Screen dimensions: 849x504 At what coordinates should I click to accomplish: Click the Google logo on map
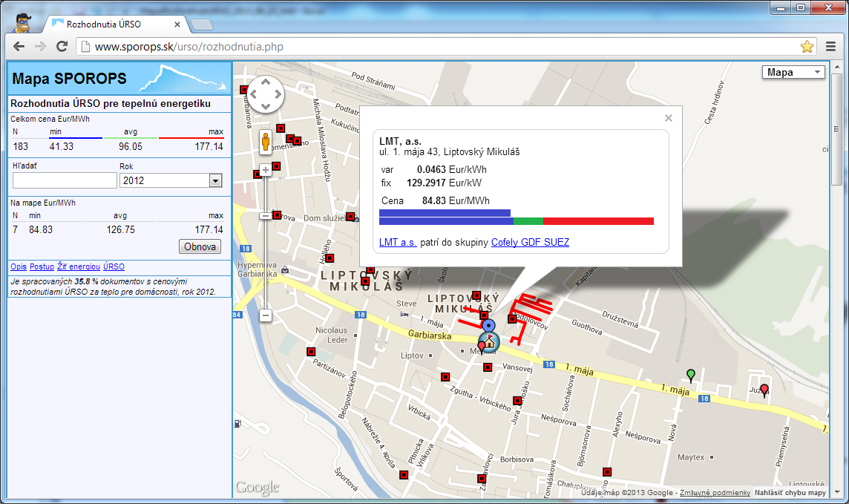[x=258, y=487]
